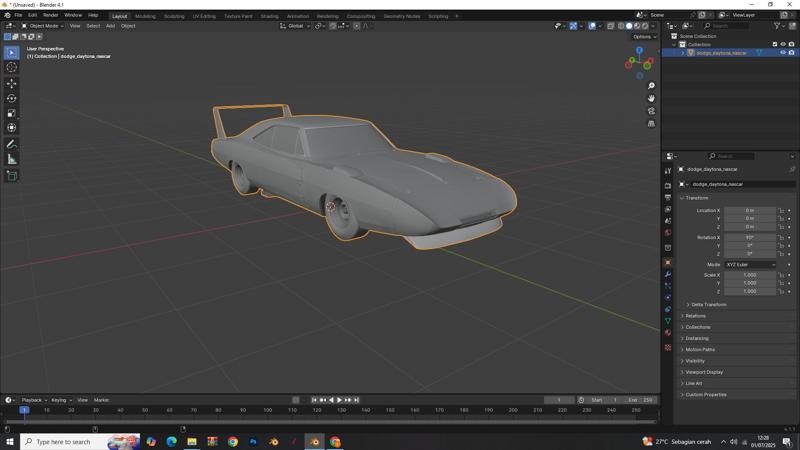
Task: Activate the Cursor tool
Action: [12, 67]
